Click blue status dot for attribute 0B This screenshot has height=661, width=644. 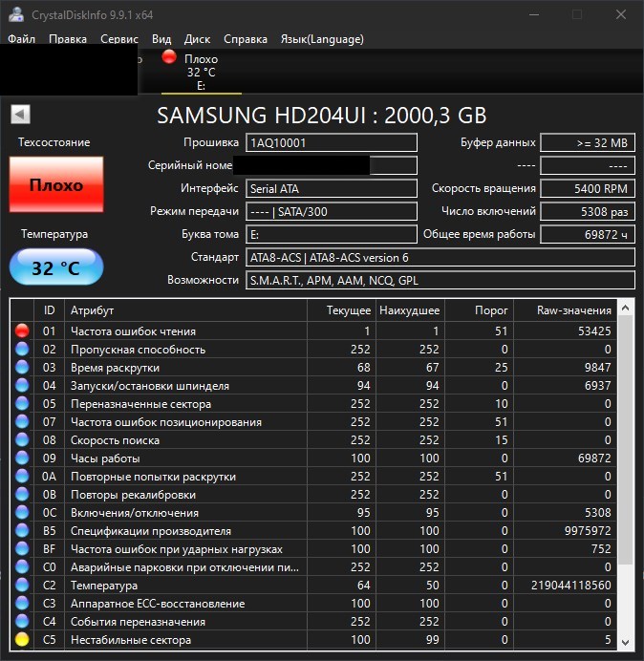click(x=22, y=494)
